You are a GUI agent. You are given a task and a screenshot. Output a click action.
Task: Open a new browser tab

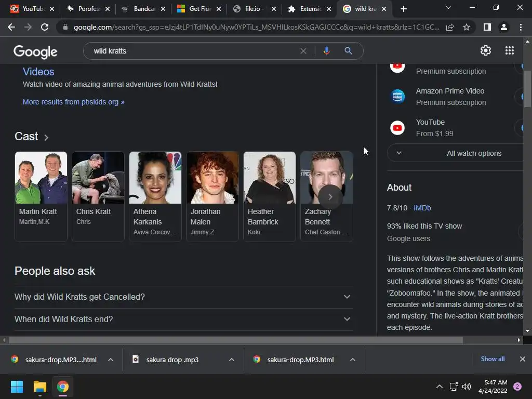tap(403, 9)
